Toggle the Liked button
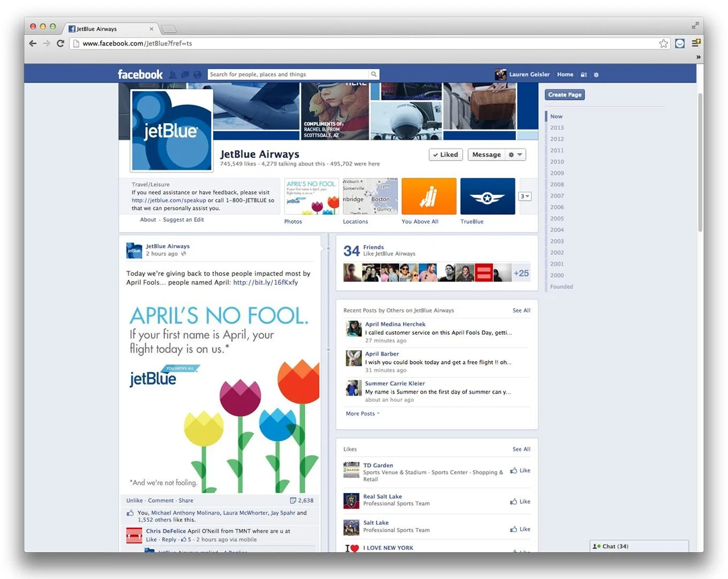The width and height of the screenshot is (728, 579). [x=445, y=155]
